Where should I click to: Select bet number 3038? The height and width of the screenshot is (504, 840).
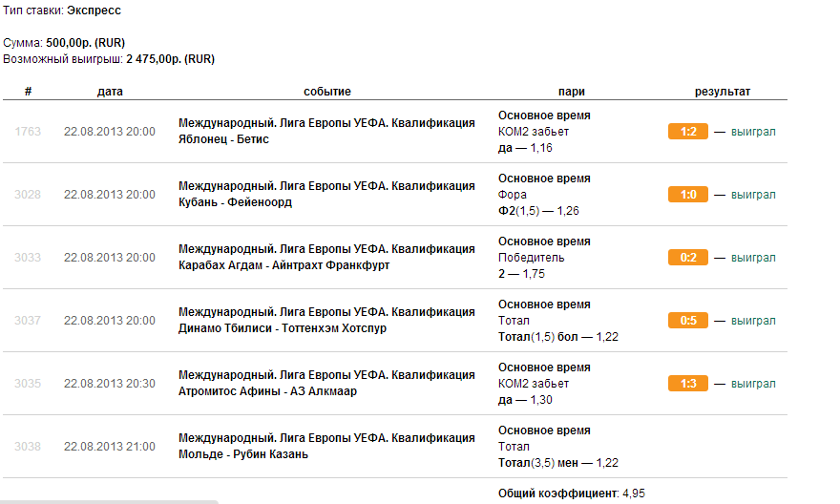pyautogui.click(x=28, y=447)
